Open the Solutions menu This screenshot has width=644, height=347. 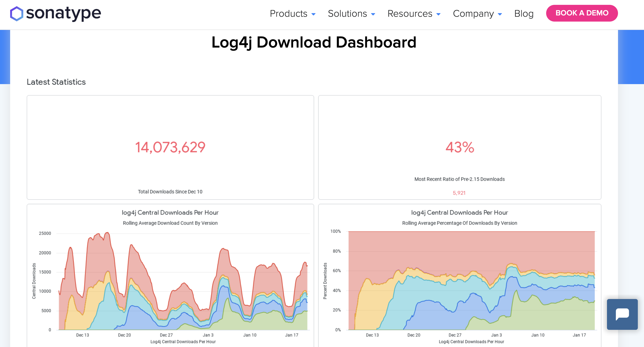pyautogui.click(x=347, y=13)
